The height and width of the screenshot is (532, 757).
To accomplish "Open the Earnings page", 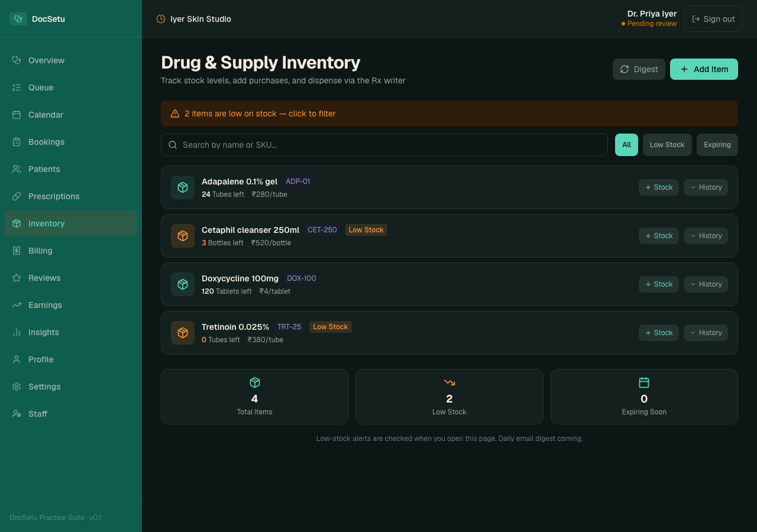I will point(71,305).
